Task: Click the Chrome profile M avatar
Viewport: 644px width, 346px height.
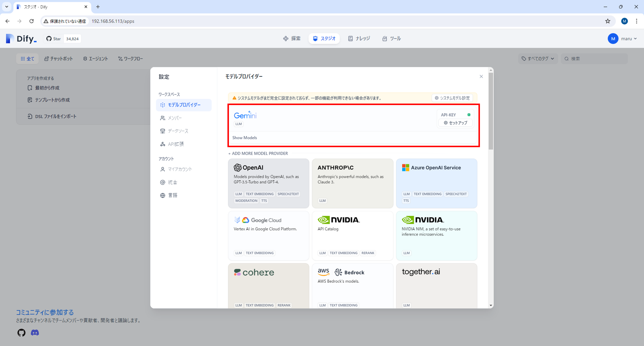Action: (624, 21)
